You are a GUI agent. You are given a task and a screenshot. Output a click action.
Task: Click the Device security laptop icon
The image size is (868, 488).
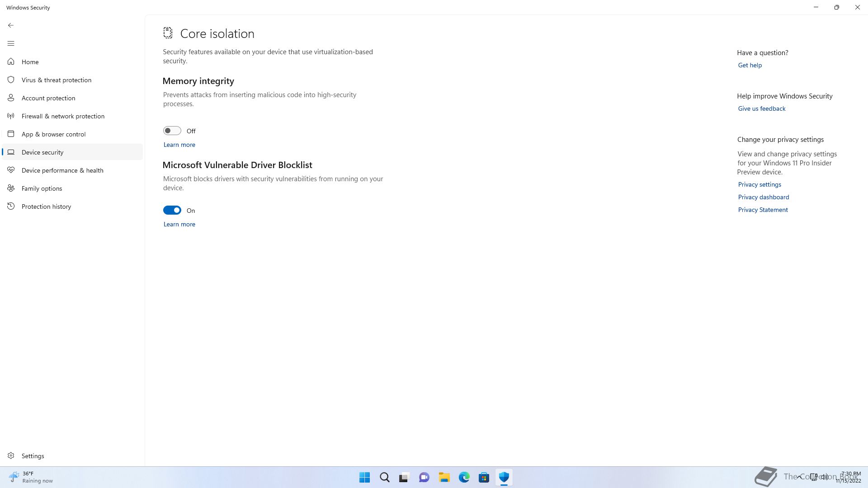pyautogui.click(x=11, y=152)
